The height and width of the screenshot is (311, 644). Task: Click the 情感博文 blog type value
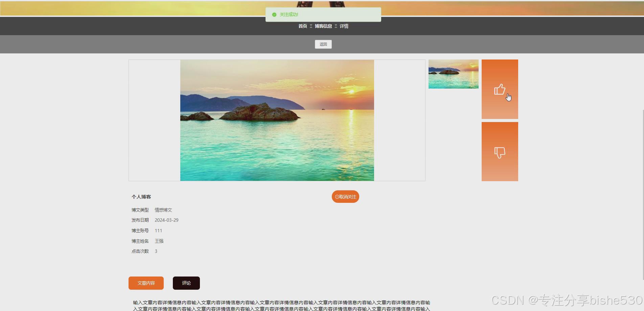(x=163, y=210)
